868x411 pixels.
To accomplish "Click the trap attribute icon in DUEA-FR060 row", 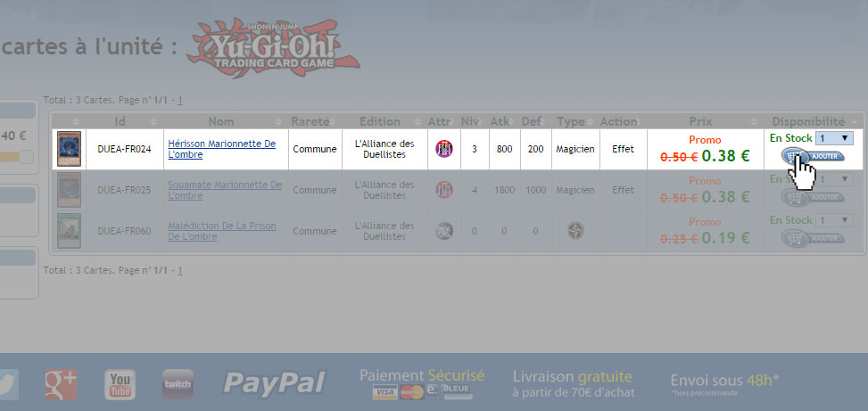I will click(x=444, y=231).
